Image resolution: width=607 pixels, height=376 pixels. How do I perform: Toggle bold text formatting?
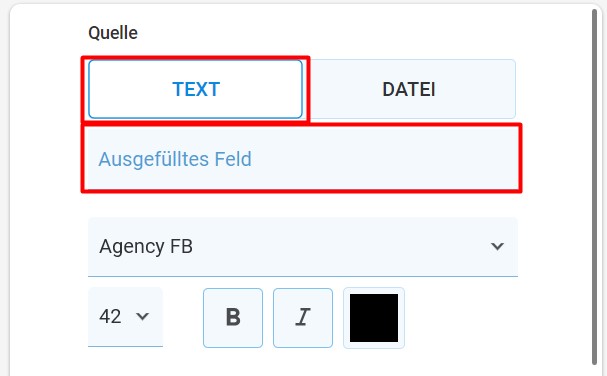pyautogui.click(x=233, y=318)
